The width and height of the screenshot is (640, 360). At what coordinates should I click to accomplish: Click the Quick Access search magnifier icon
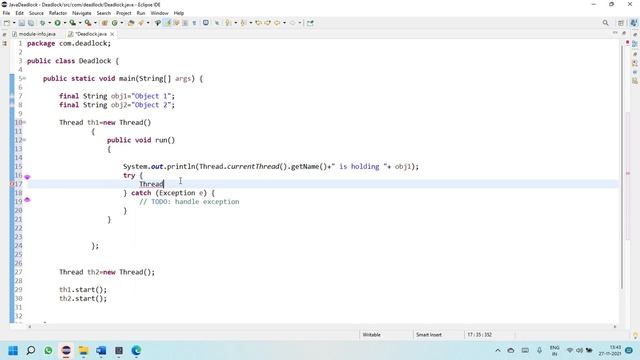606,23
